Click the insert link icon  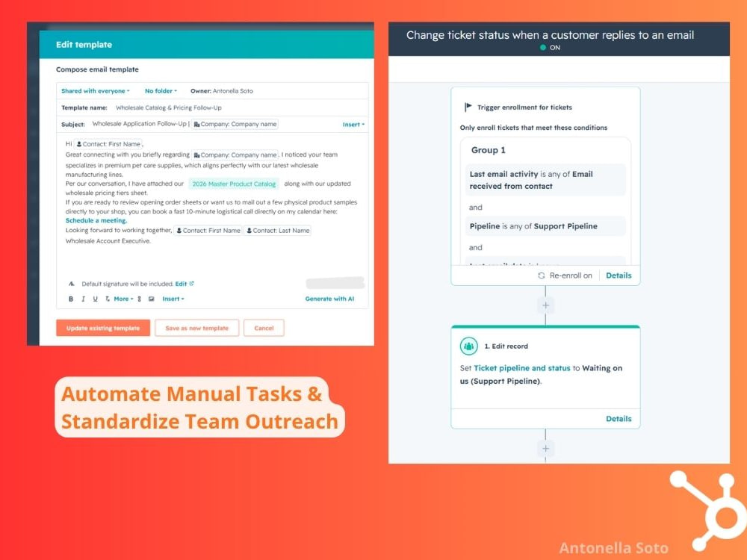pos(139,299)
